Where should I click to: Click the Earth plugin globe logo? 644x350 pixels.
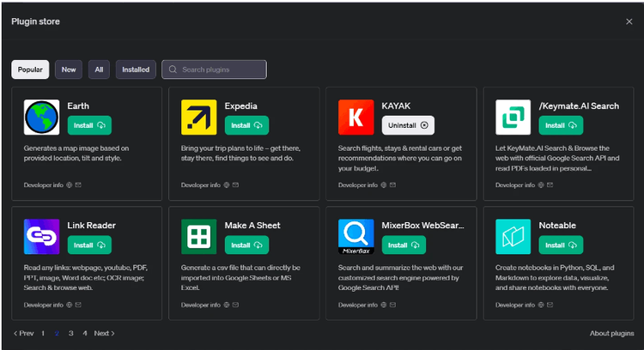(x=41, y=118)
